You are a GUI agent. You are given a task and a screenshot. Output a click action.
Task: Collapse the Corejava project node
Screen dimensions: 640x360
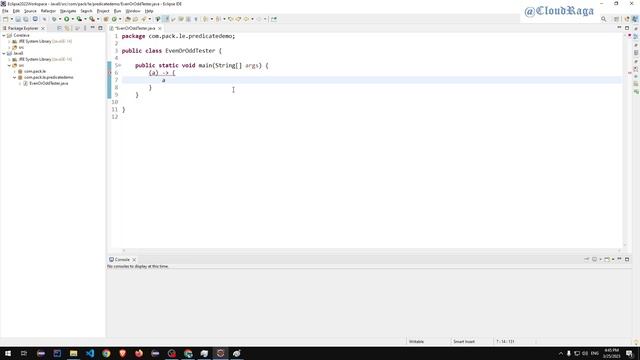[4, 36]
